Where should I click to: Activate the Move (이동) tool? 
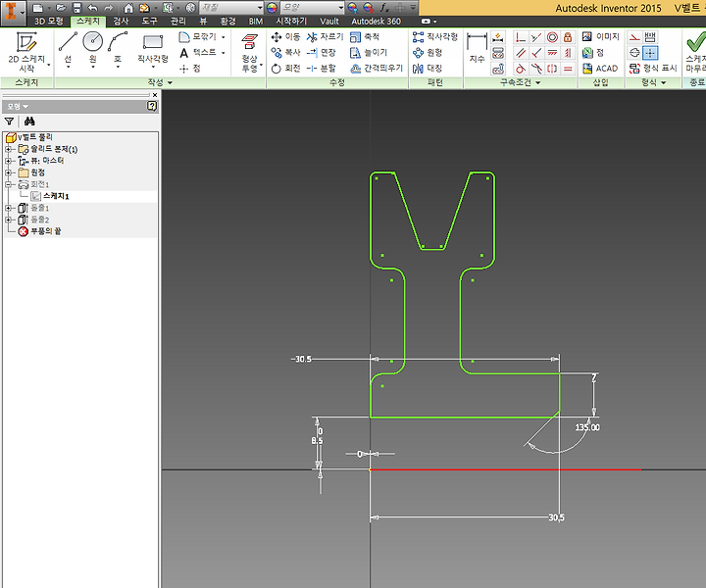285,37
